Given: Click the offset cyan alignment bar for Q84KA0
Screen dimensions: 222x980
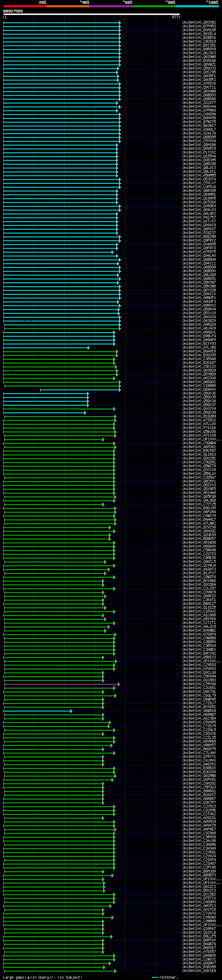Looking at the screenshot, I should [80, 390].
